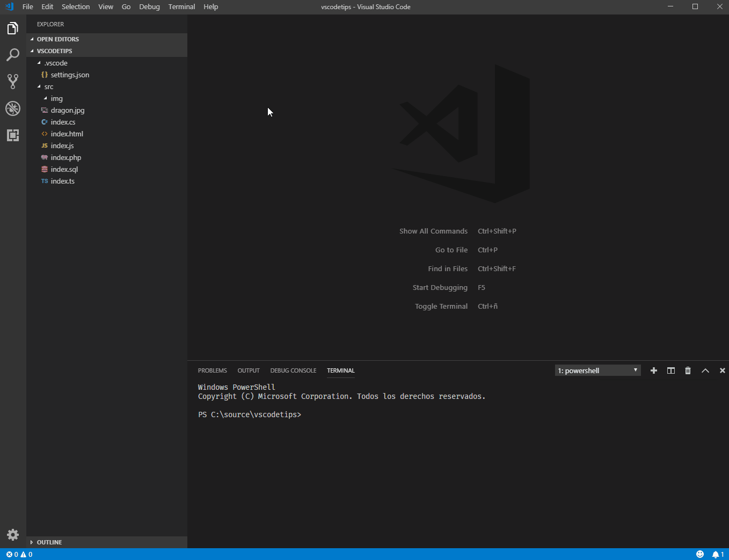Open the View menu
Viewport: 729px width, 560px height.
(106, 6)
